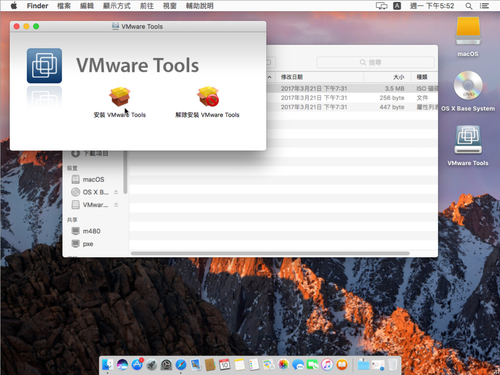
Task: Eject the OS X Base System sidebar volume
Action: 116,192
